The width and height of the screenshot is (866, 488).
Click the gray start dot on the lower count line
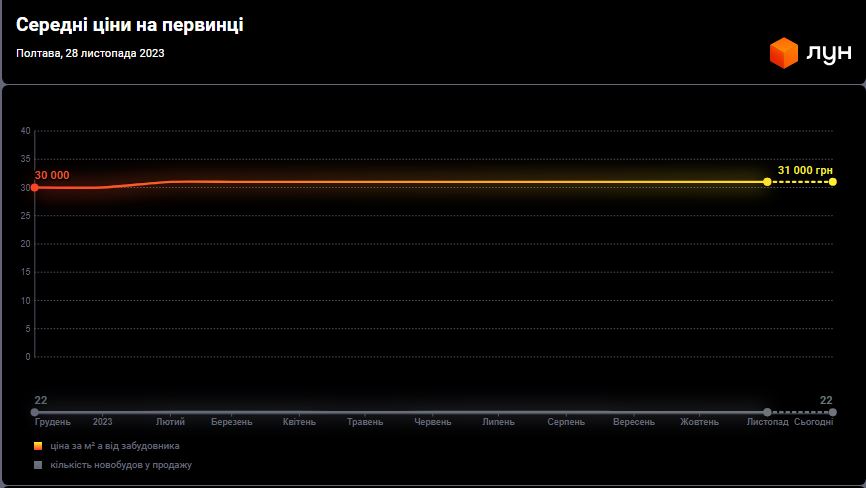(35, 412)
